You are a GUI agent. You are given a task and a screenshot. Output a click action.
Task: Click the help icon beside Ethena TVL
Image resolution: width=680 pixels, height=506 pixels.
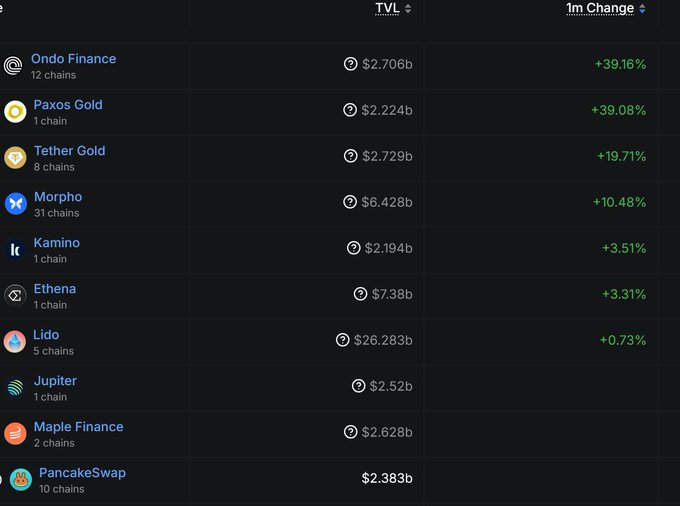360,294
